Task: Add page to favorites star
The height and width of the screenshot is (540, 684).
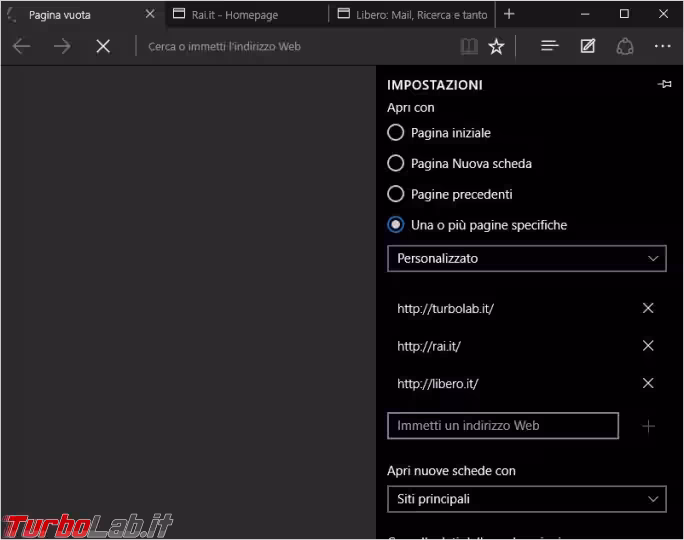Action: pos(496,46)
